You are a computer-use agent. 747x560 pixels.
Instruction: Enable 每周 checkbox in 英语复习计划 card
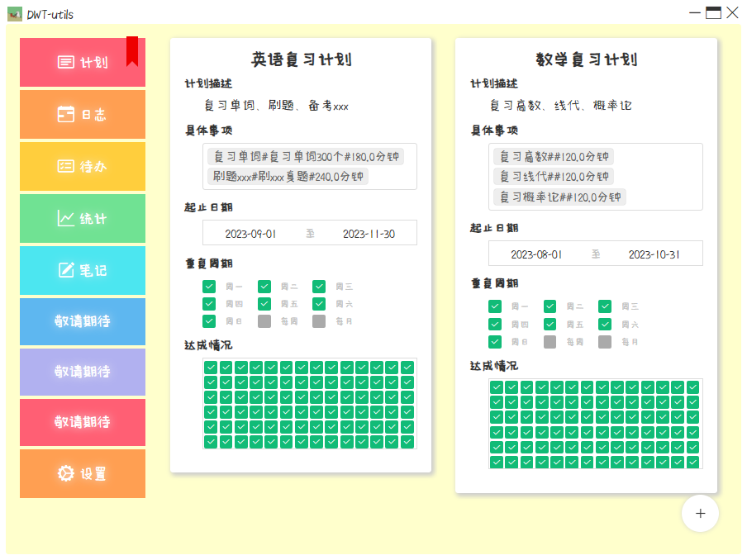tap(264, 321)
